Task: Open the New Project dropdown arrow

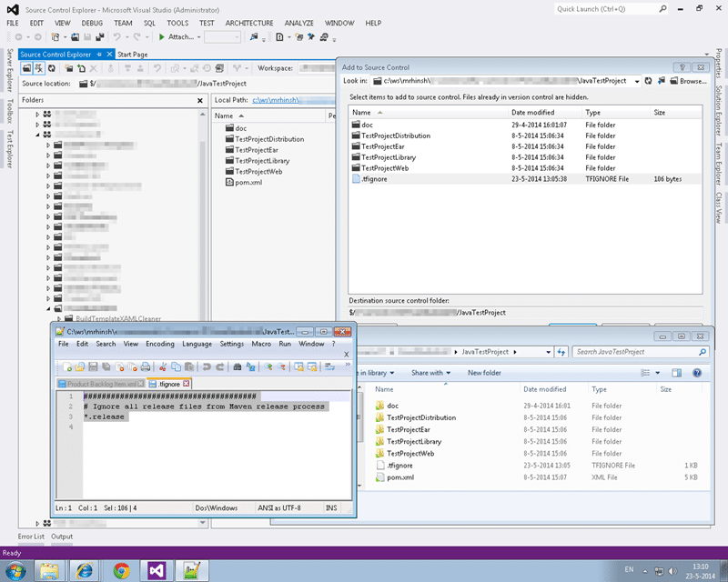Action: coord(64,37)
